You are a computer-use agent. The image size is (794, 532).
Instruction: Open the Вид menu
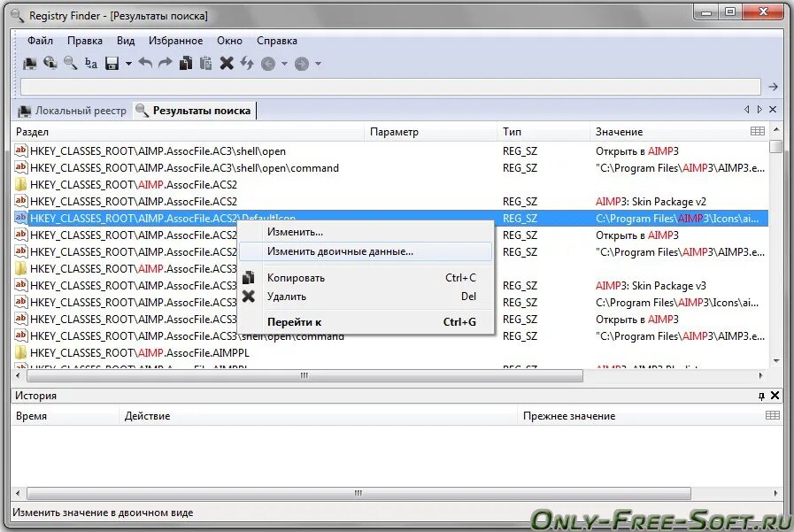click(x=126, y=41)
